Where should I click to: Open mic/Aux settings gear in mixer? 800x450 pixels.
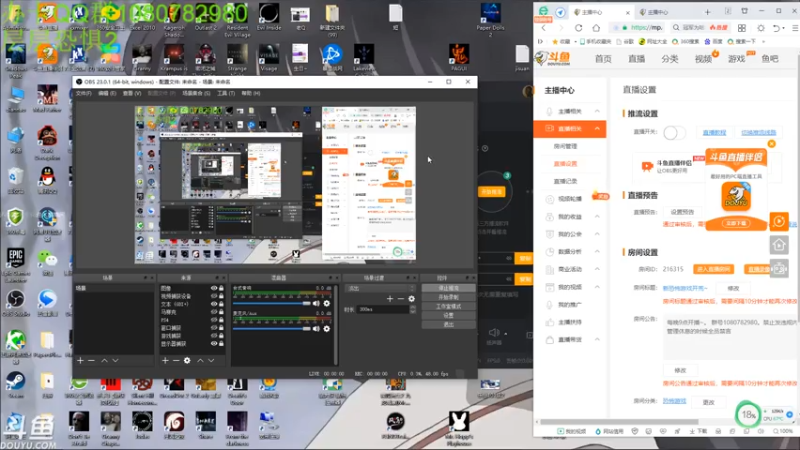pos(327,329)
